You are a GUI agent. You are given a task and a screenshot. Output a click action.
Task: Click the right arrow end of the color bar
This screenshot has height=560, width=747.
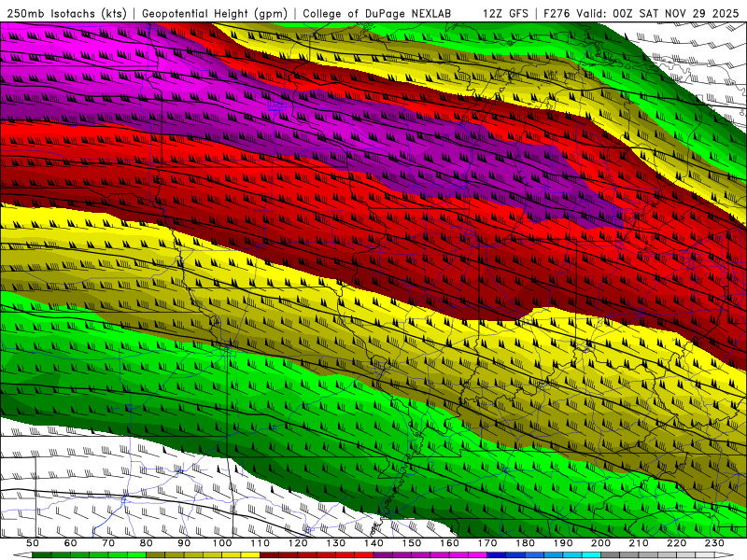pos(725,555)
